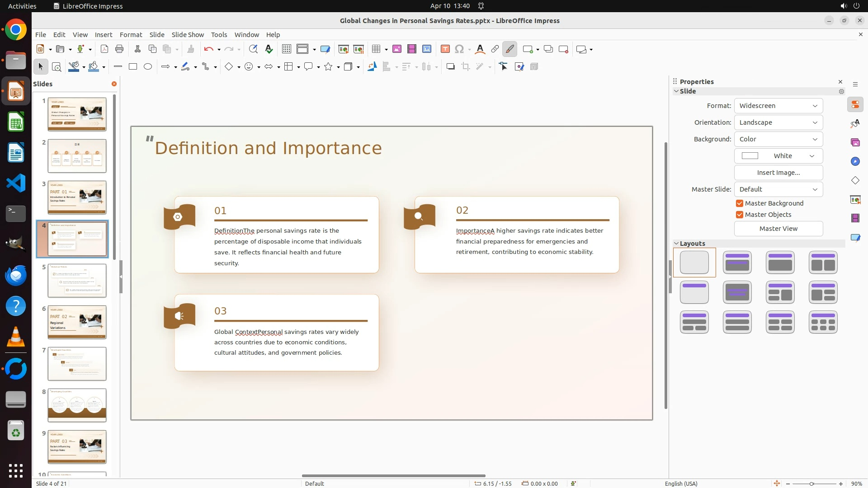Open the Gallery sidebar panel icon

pos(855,143)
